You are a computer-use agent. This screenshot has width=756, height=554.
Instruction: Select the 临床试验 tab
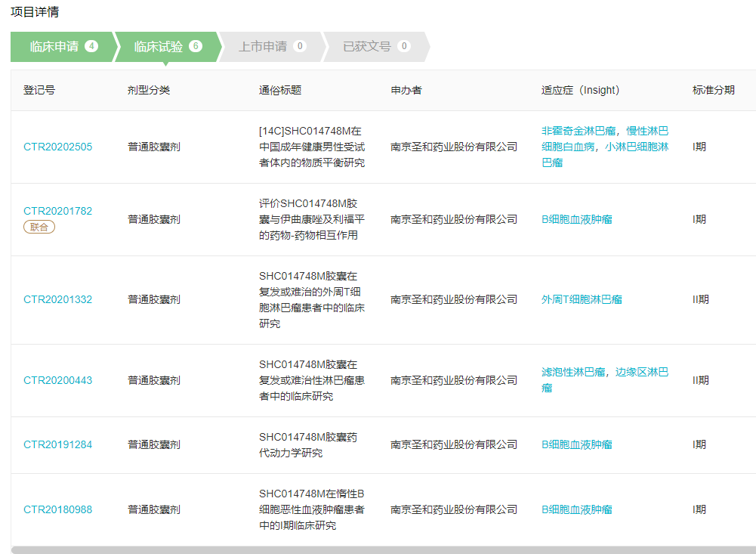tap(168, 47)
